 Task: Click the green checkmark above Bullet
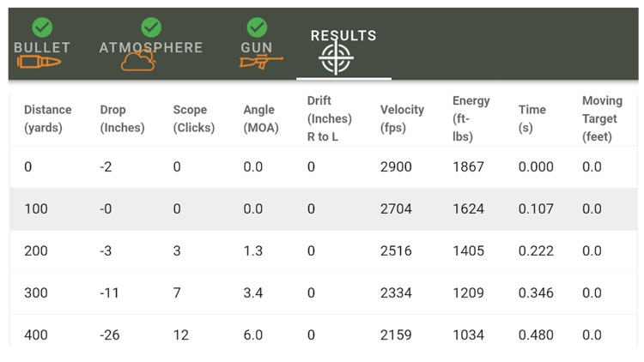(x=42, y=27)
